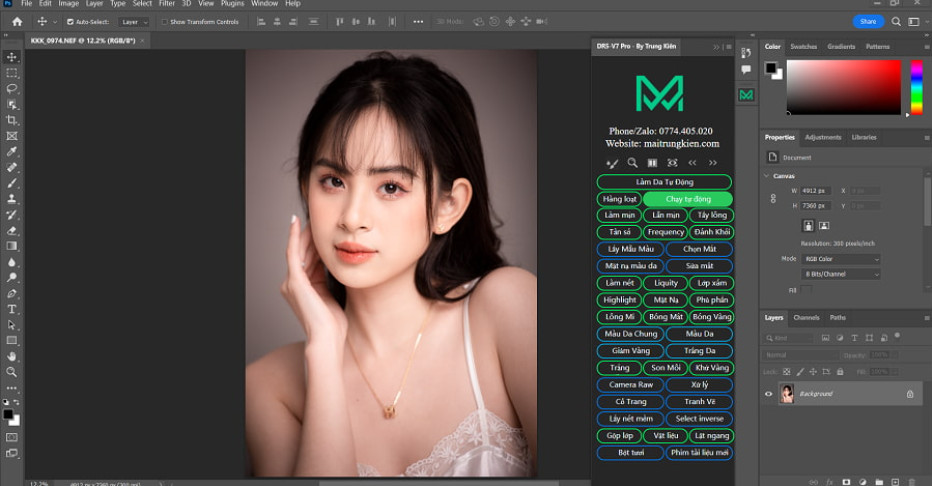Click the rainbow hue slider strip
This screenshot has width=932, height=486.
click(916, 87)
